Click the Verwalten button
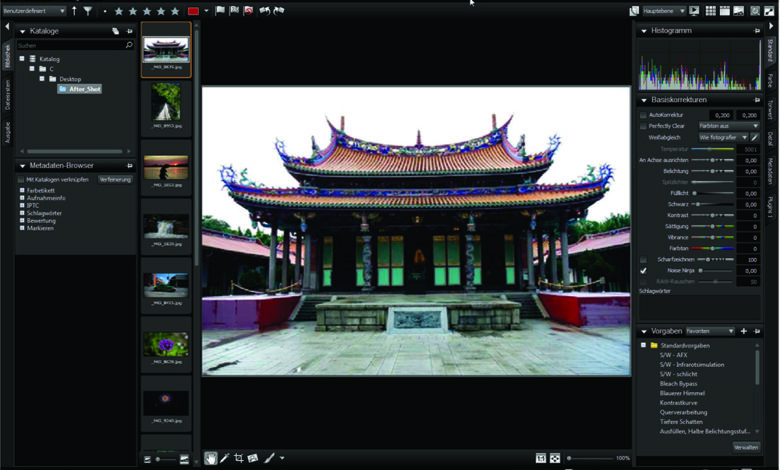The height and width of the screenshot is (470, 780). (745, 447)
